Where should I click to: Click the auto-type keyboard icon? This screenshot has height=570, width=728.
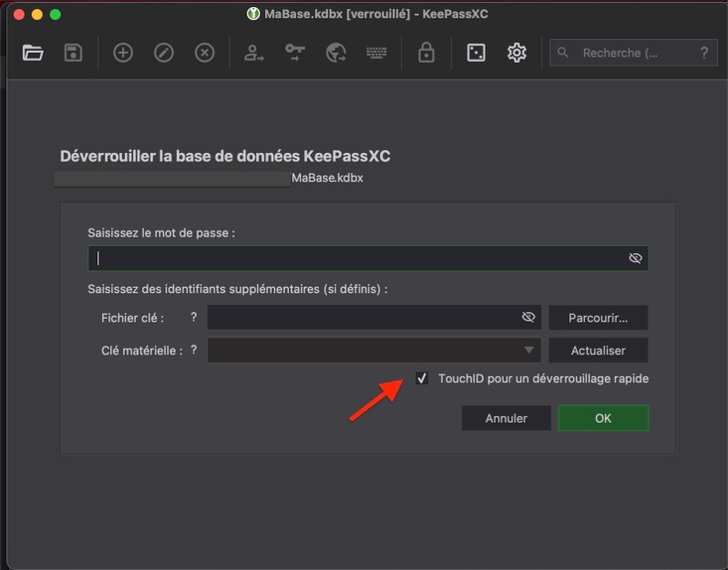click(376, 53)
